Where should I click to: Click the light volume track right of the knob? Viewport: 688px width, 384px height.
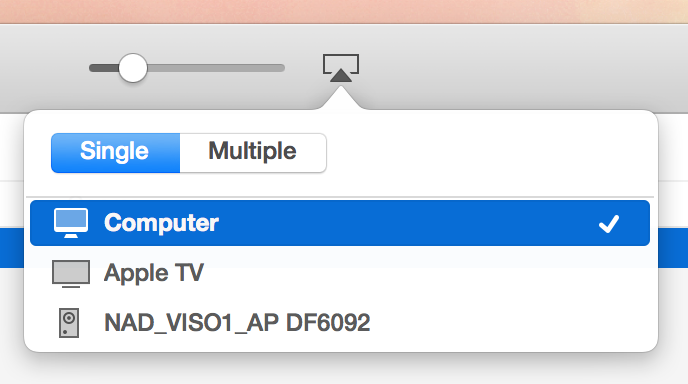point(216,68)
